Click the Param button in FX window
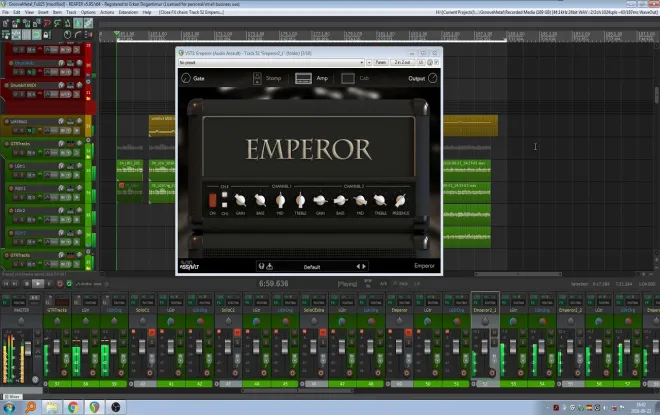 (x=381, y=62)
